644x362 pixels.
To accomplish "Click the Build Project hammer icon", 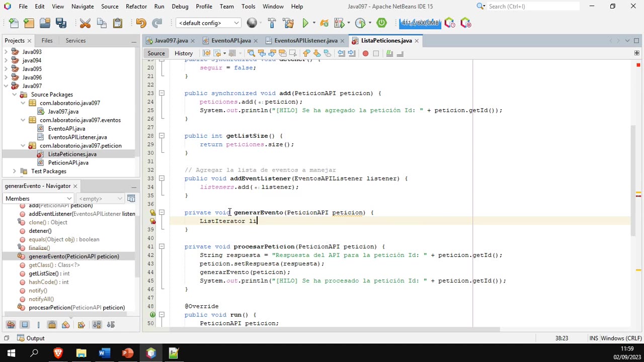I will tap(272, 23).
